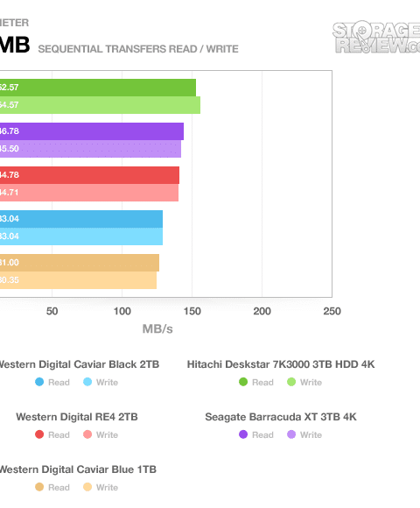The height and width of the screenshot is (508, 420).
Task: Click the light green Write dot under Hitachi Deskstar
Action: click(x=291, y=382)
